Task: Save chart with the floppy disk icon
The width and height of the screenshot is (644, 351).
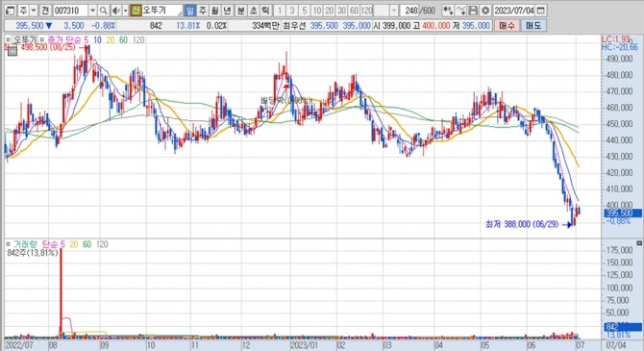Action: pyautogui.click(x=473, y=11)
